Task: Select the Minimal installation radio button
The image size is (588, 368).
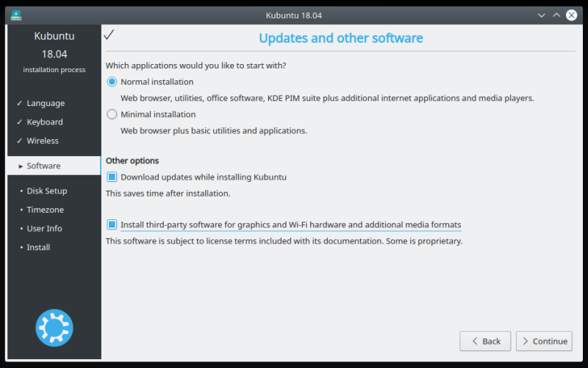Action: click(112, 114)
